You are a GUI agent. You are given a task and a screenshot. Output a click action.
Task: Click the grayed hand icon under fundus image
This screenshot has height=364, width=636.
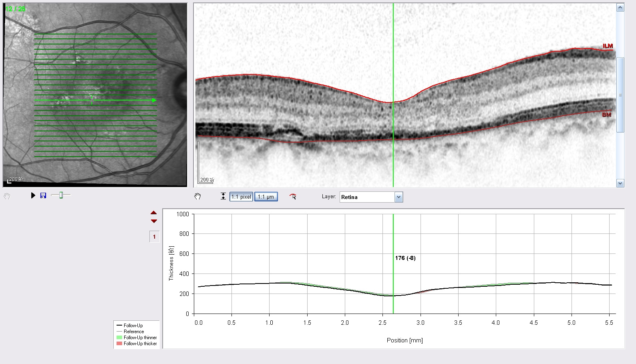[7, 196]
